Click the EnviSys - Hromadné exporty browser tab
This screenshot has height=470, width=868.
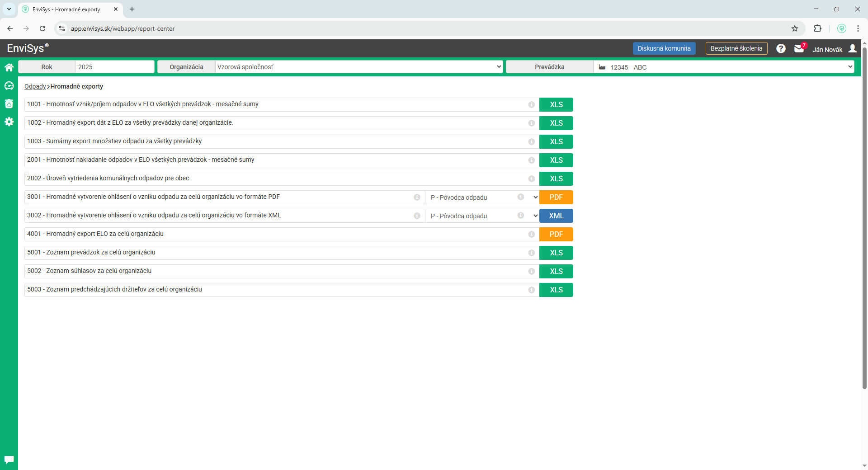66,9
